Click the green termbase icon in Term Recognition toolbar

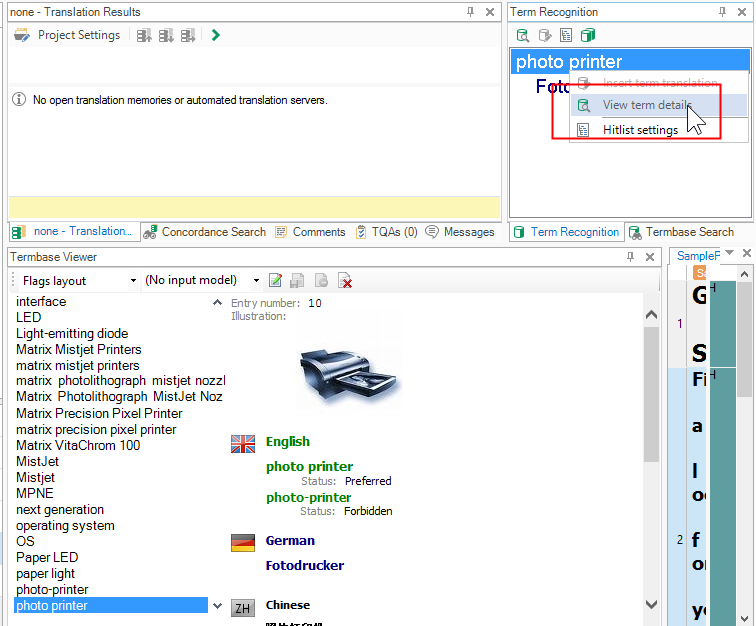click(588, 35)
